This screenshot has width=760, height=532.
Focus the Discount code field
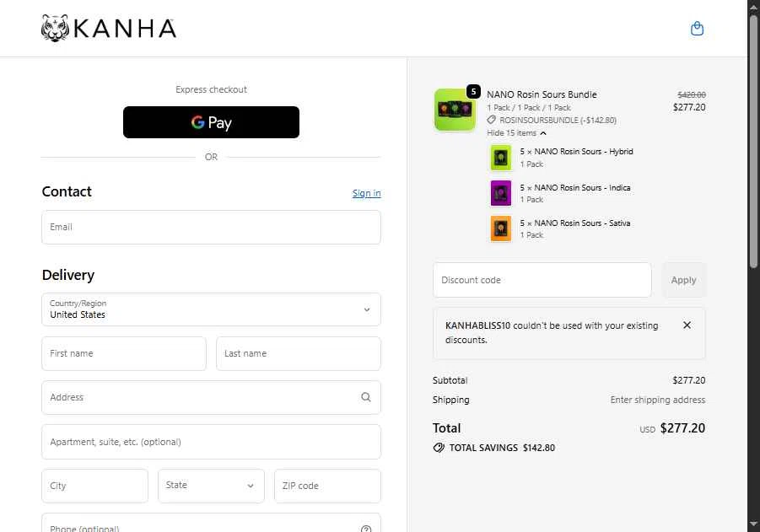542,280
